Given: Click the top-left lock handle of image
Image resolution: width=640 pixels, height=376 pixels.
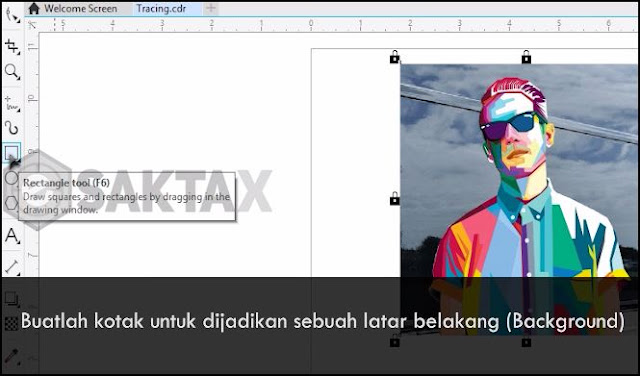Looking at the screenshot, I should 394,57.
